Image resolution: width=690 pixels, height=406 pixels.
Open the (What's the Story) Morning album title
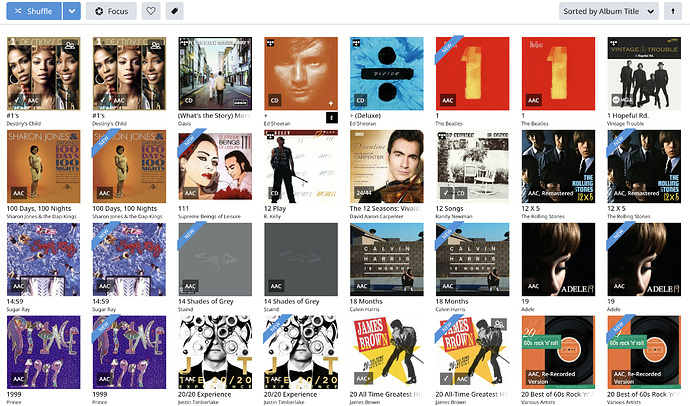point(215,116)
